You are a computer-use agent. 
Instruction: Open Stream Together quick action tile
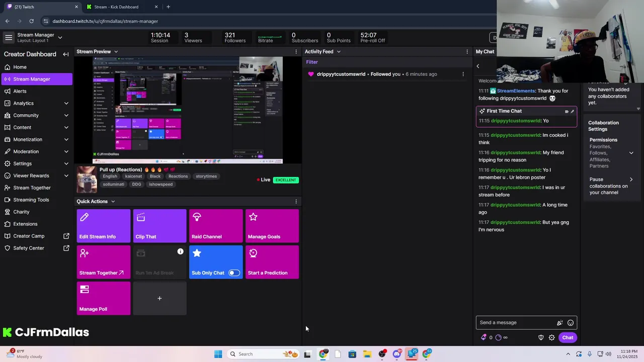click(x=103, y=262)
